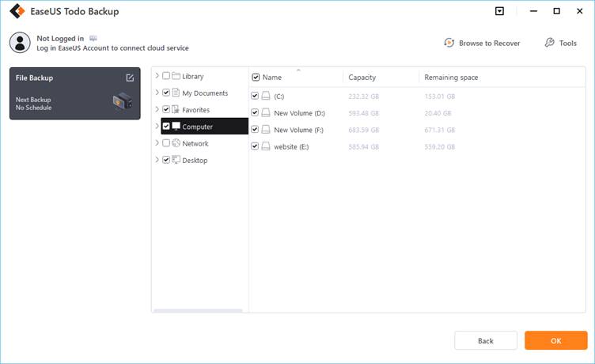Toggle the select-all checkbox beside Name header
595x364 pixels.
click(256, 78)
